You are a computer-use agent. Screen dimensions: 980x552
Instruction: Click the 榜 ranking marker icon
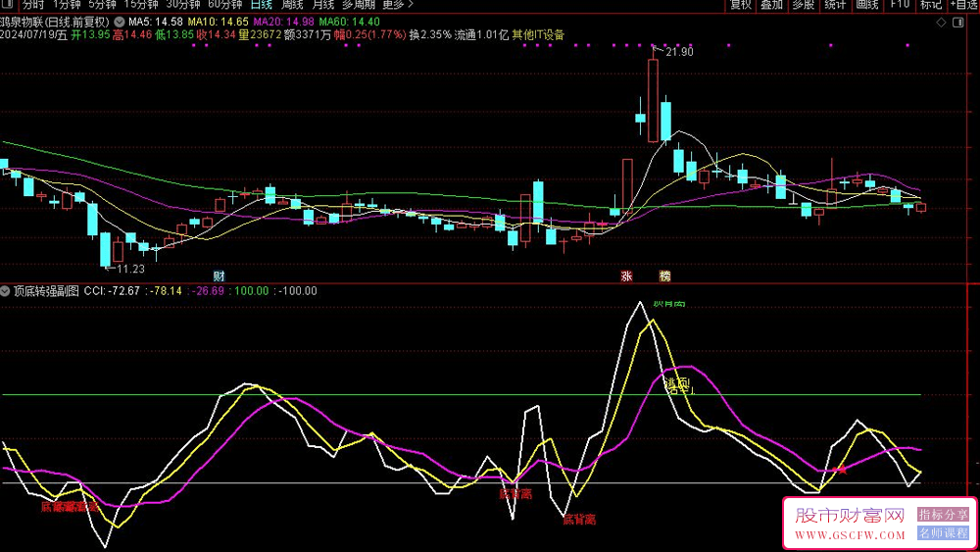tap(665, 276)
